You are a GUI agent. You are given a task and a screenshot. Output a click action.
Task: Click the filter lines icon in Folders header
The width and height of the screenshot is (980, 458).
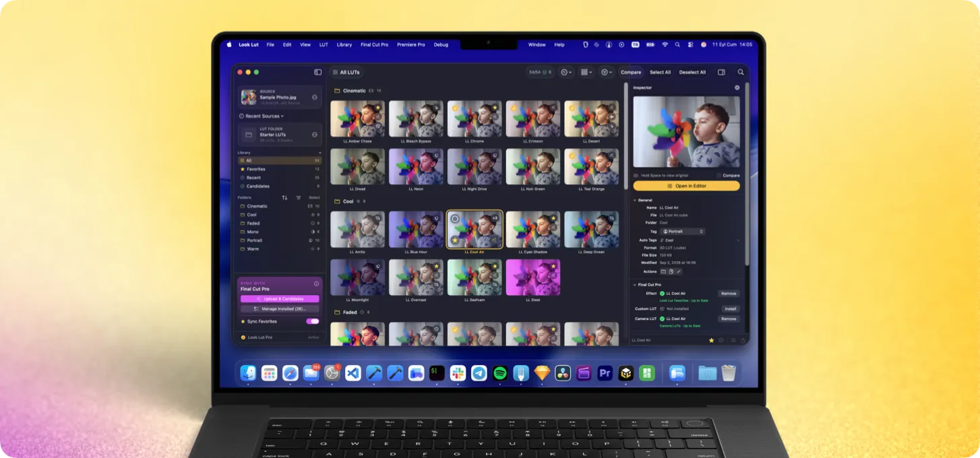(299, 197)
